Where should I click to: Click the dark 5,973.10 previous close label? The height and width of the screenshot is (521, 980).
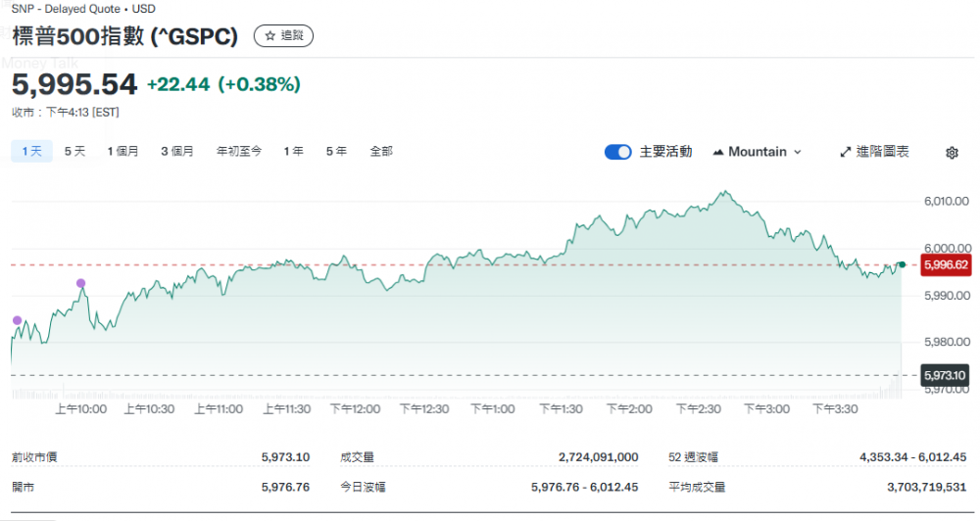[x=945, y=375]
